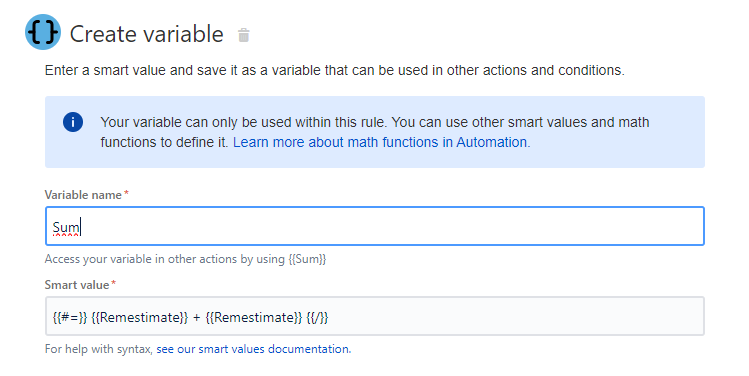Click the curly braces variable icon

pos(43,32)
